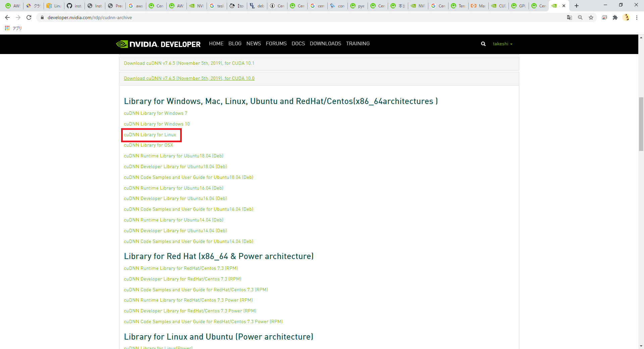Download cuDNN Library for Linux
The height and width of the screenshot is (349, 644).
click(x=150, y=135)
